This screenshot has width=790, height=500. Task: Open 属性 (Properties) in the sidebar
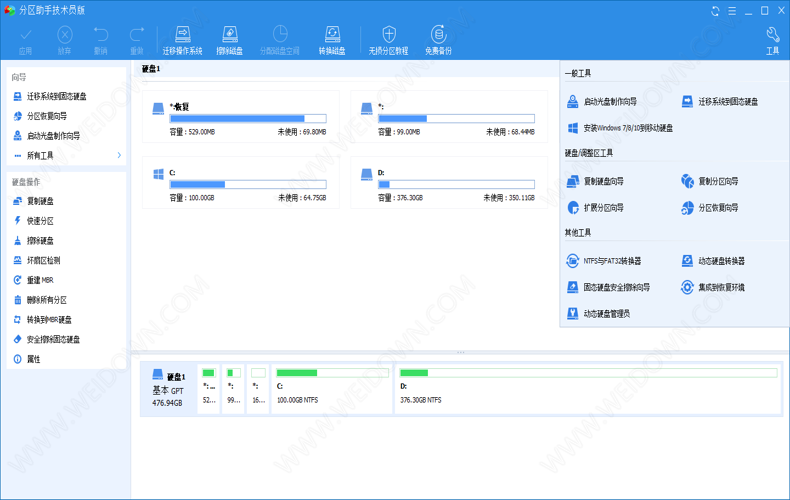(x=27, y=359)
